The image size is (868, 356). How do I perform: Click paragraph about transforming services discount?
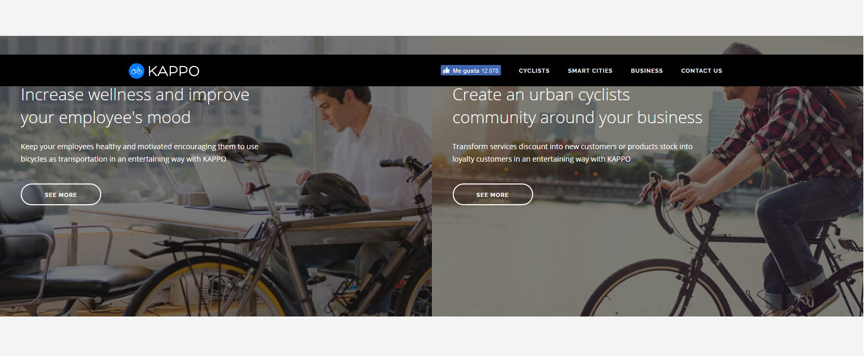[573, 153]
